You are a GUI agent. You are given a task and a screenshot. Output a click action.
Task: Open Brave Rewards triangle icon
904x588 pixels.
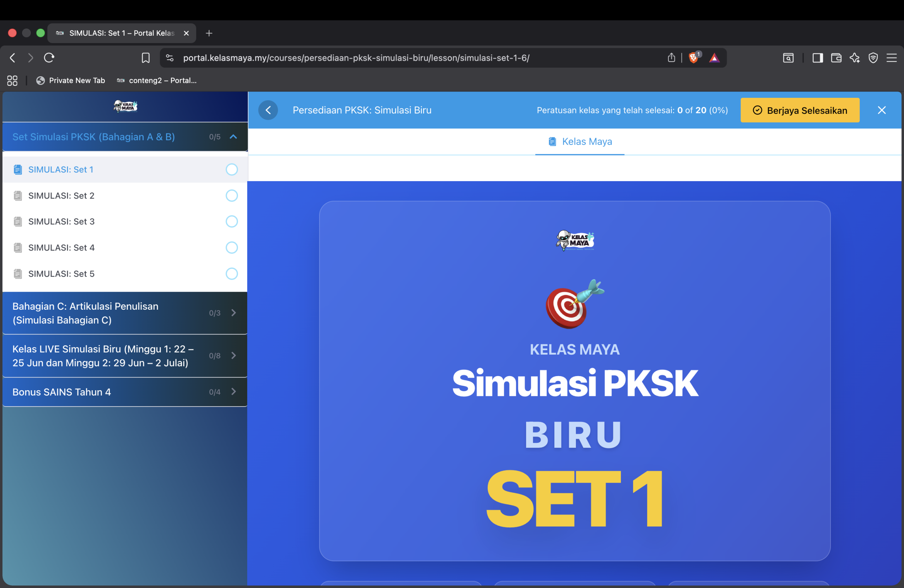tap(714, 58)
